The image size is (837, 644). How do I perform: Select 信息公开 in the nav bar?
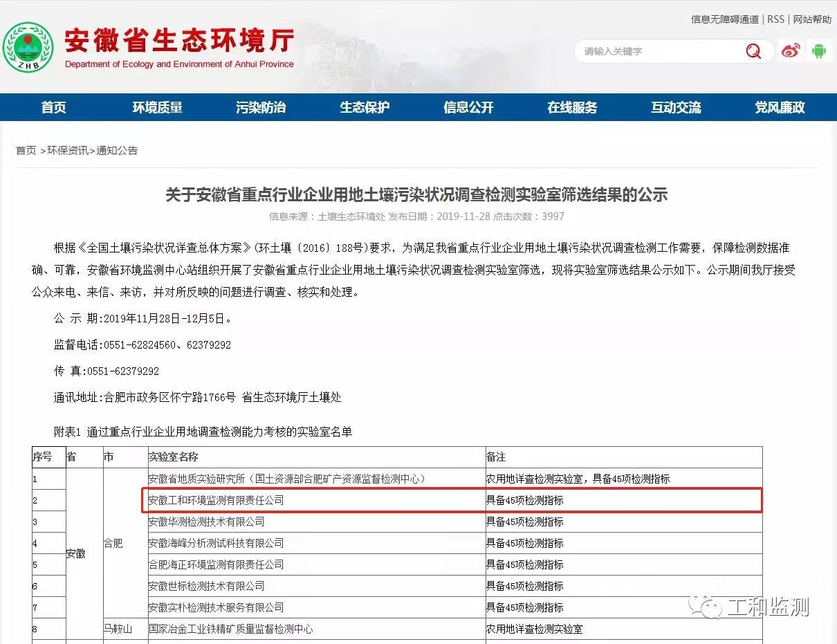[468, 107]
